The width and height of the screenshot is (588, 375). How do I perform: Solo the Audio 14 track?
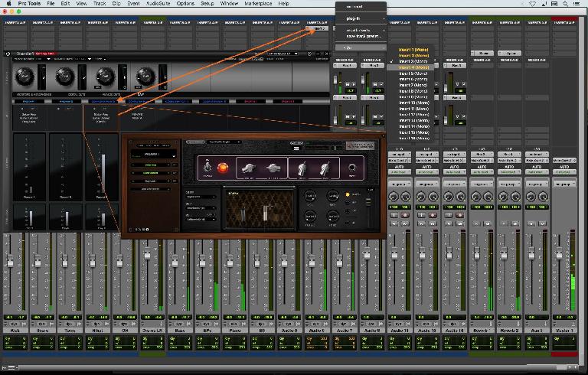394,223
